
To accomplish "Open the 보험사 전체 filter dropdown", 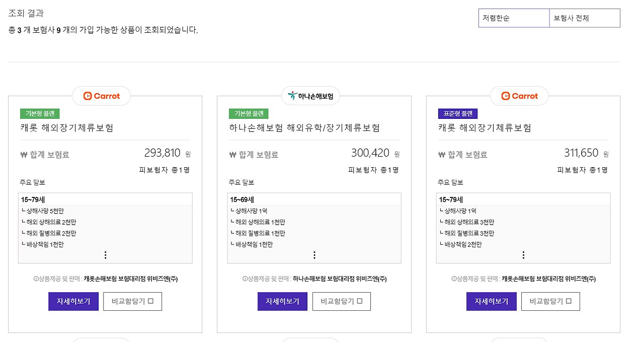I will click(x=584, y=18).
